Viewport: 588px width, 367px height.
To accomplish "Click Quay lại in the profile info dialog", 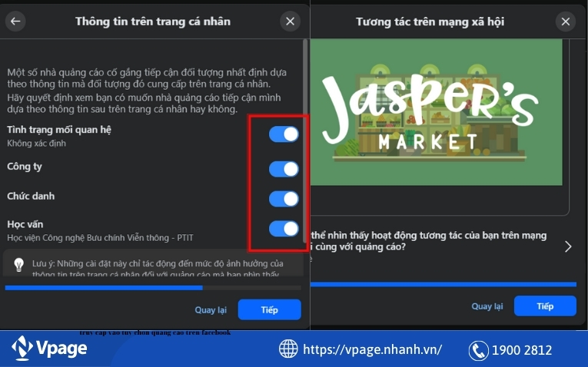I will pos(211,310).
